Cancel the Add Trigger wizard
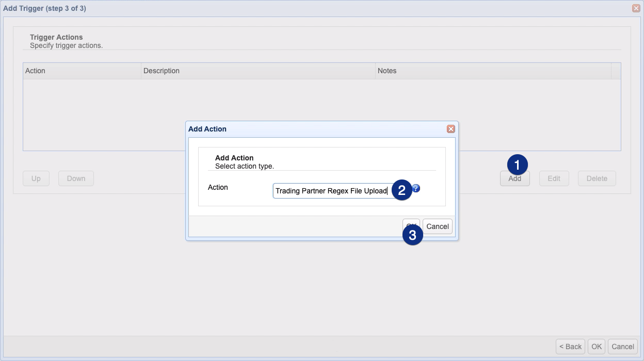The image size is (644, 361). [x=622, y=346]
